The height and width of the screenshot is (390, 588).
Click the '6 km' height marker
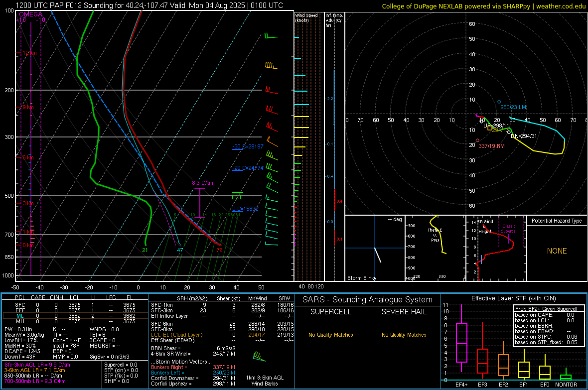click(28, 157)
